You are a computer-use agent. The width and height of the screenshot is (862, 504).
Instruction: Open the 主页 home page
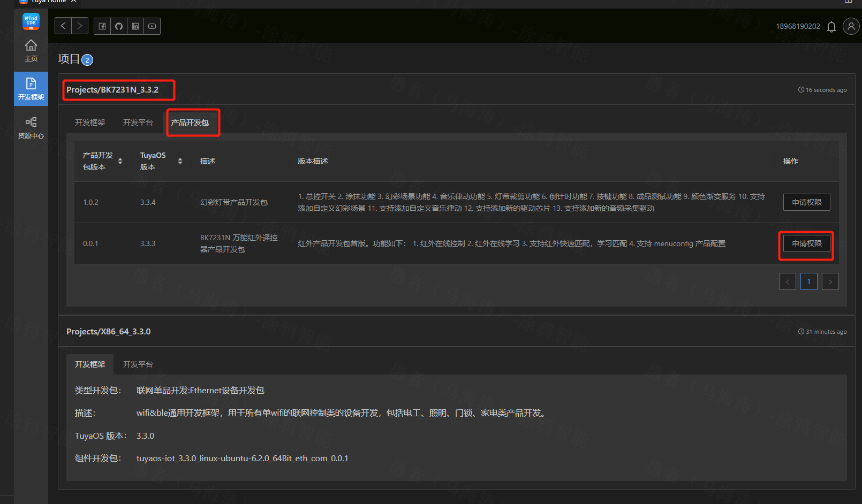(31, 51)
